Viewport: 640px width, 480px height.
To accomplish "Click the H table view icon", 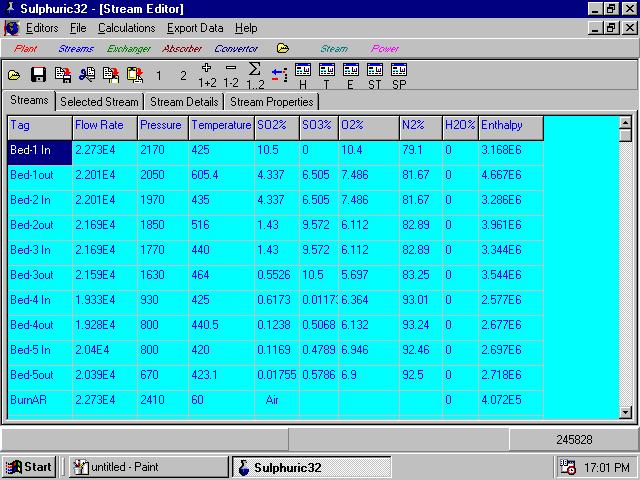I will coord(303,76).
